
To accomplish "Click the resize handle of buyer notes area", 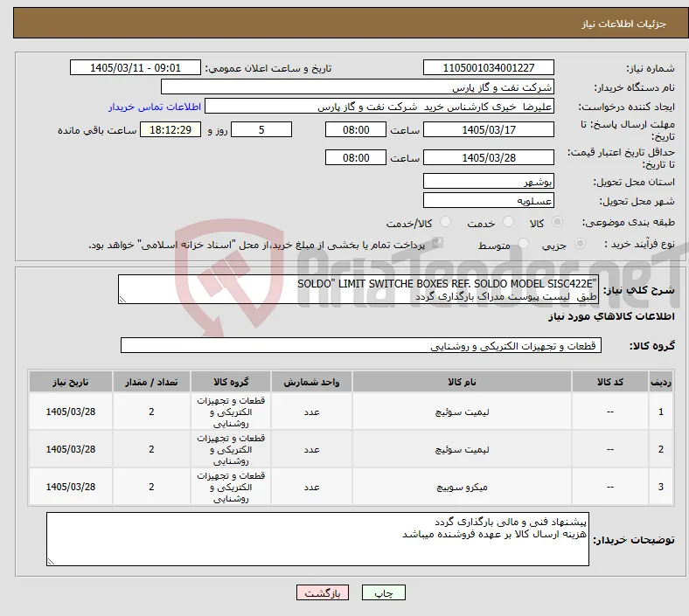I will coord(51,561).
